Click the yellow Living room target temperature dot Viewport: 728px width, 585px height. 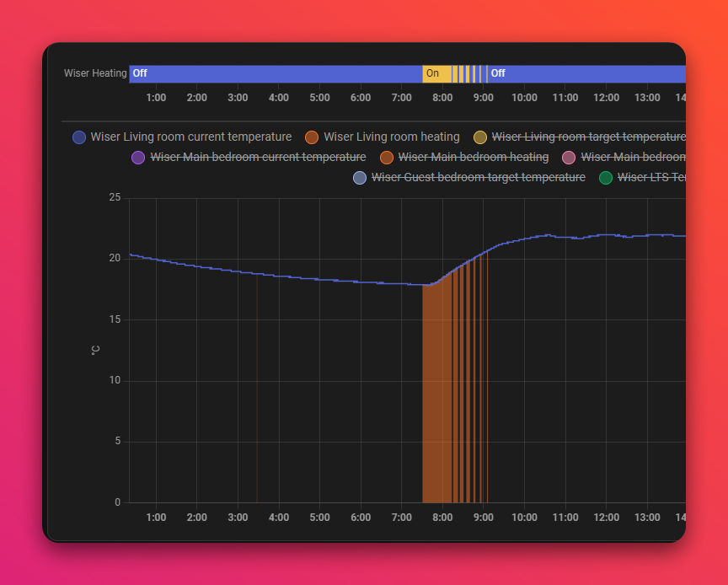tap(479, 137)
